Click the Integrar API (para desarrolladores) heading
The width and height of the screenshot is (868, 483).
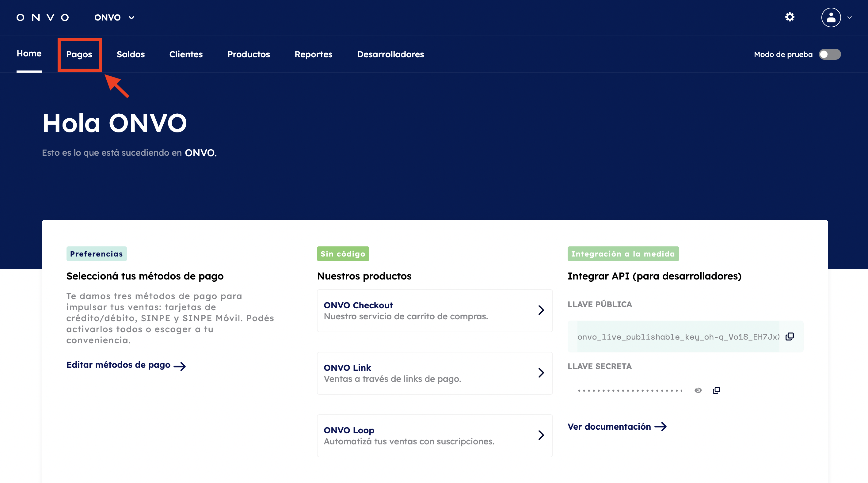point(654,276)
